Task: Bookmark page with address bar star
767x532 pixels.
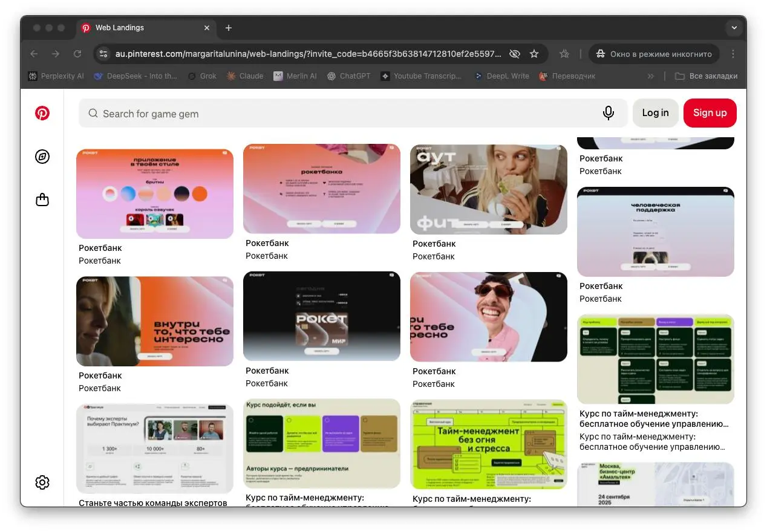Action: (534, 54)
